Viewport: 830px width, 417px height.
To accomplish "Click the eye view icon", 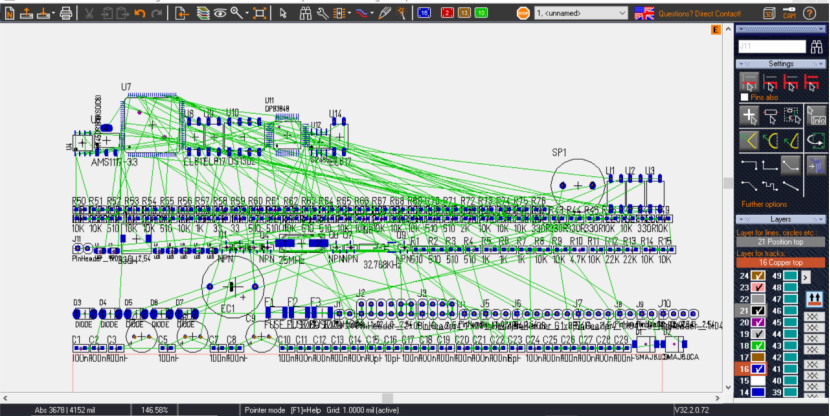I will coord(220,13).
